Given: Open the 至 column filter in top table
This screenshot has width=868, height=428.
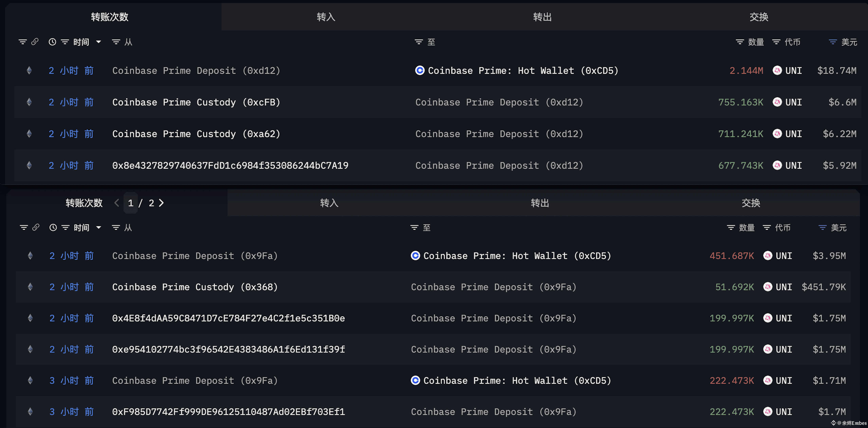Looking at the screenshot, I should (419, 42).
